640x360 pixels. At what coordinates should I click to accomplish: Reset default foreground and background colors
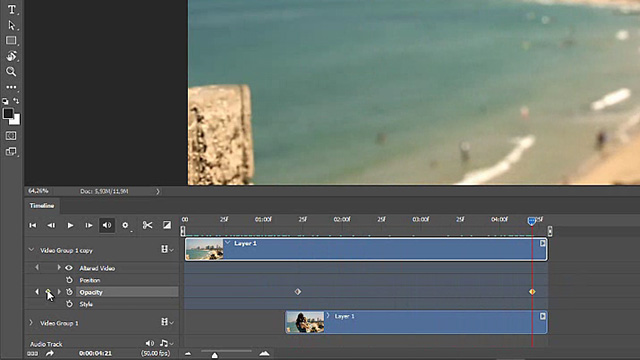point(5,101)
